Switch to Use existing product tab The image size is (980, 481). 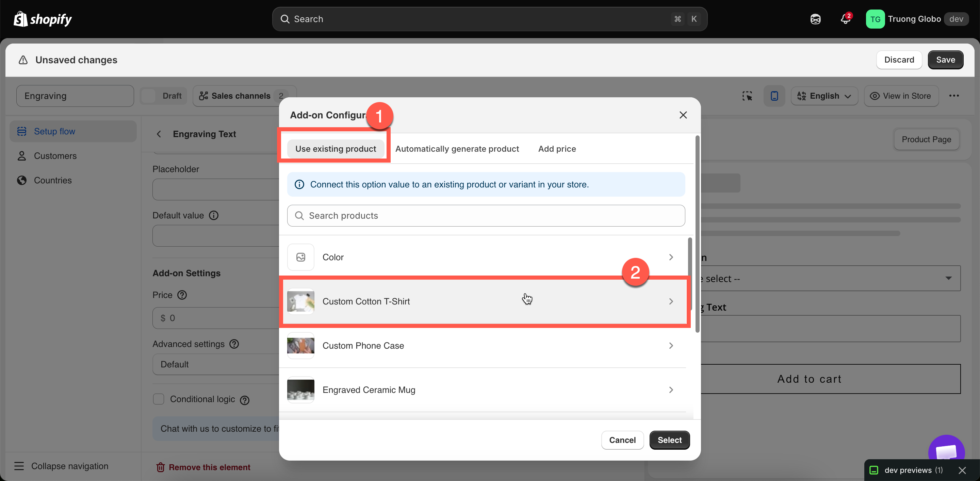(335, 149)
